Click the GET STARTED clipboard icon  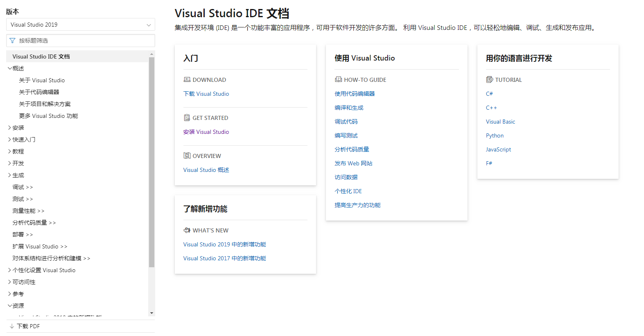187,117
